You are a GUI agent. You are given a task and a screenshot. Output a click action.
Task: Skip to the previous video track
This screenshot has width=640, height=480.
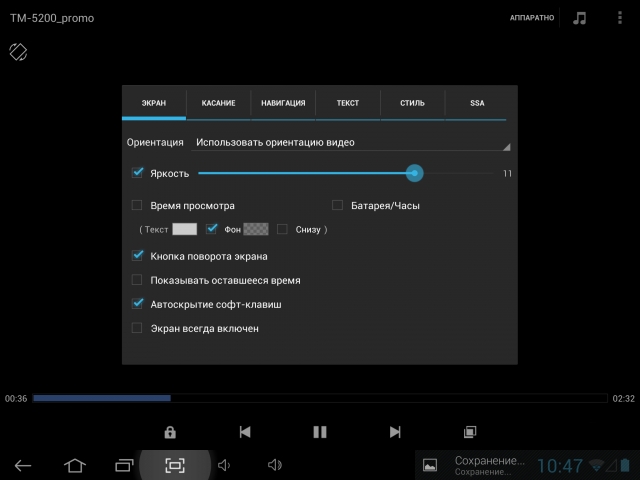[245, 432]
